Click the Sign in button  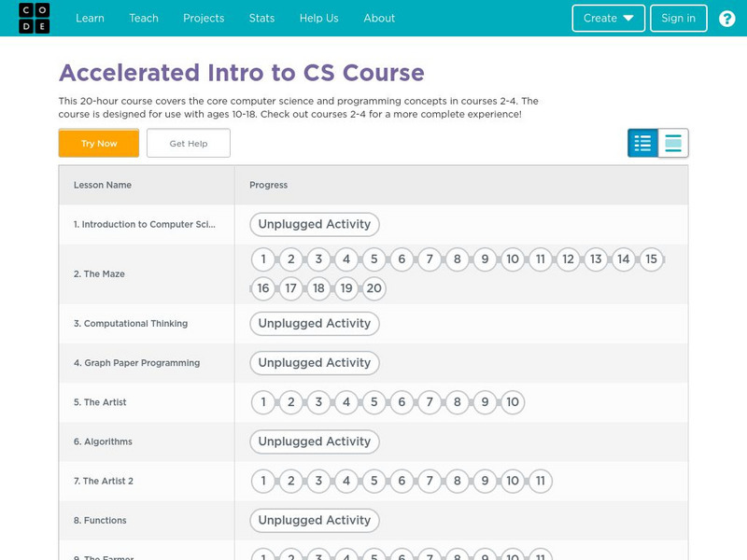point(678,19)
